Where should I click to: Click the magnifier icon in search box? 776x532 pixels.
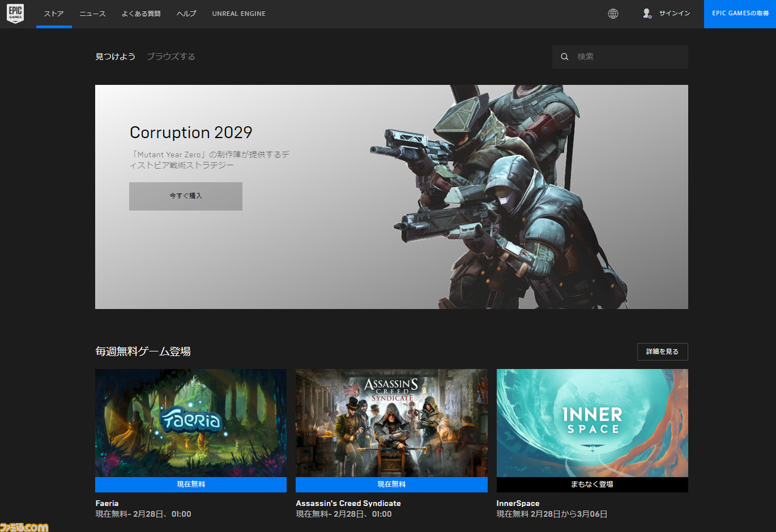[564, 56]
